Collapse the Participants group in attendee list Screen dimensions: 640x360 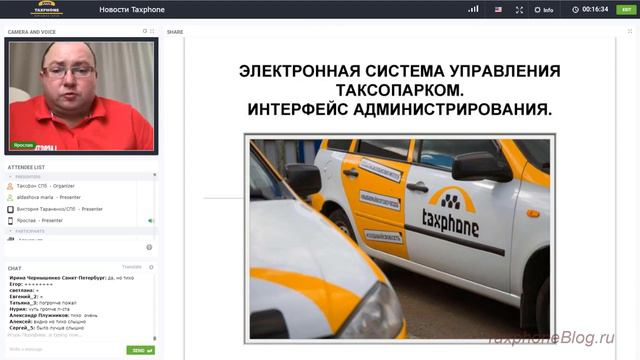pyautogui.click(x=11, y=231)
